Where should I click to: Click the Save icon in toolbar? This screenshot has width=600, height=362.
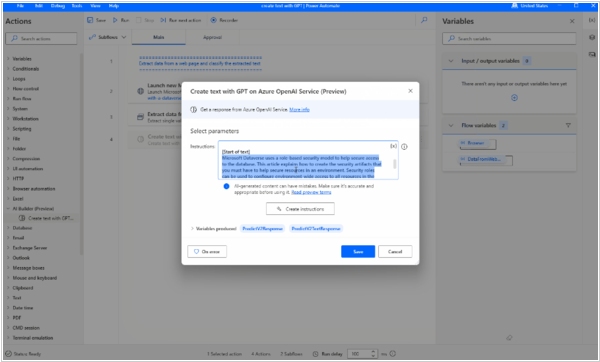90,20
